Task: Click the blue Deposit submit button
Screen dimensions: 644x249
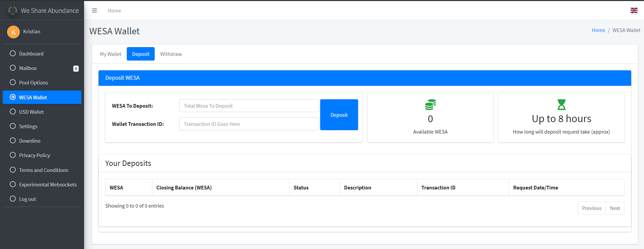Action: [339, 115]
